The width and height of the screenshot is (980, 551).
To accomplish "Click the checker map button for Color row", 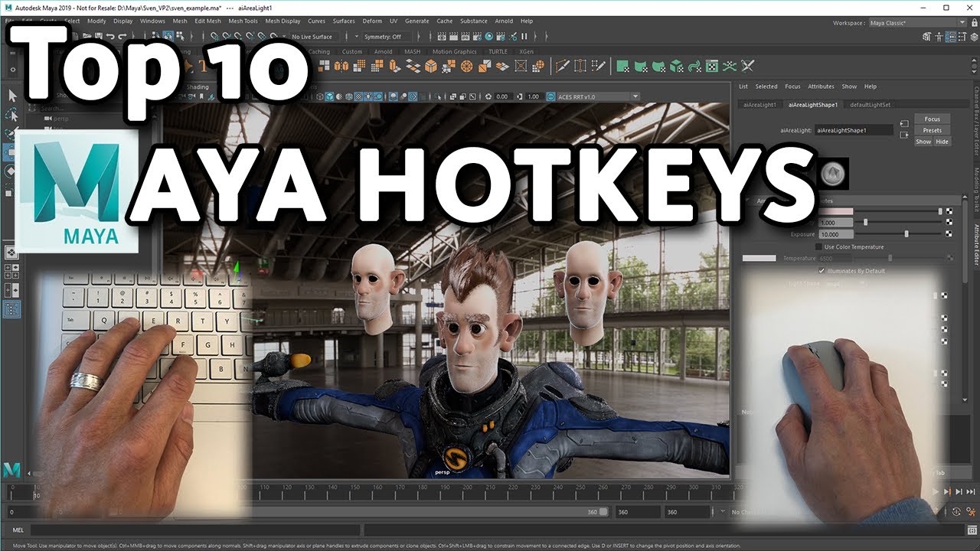I will (949, 210).
